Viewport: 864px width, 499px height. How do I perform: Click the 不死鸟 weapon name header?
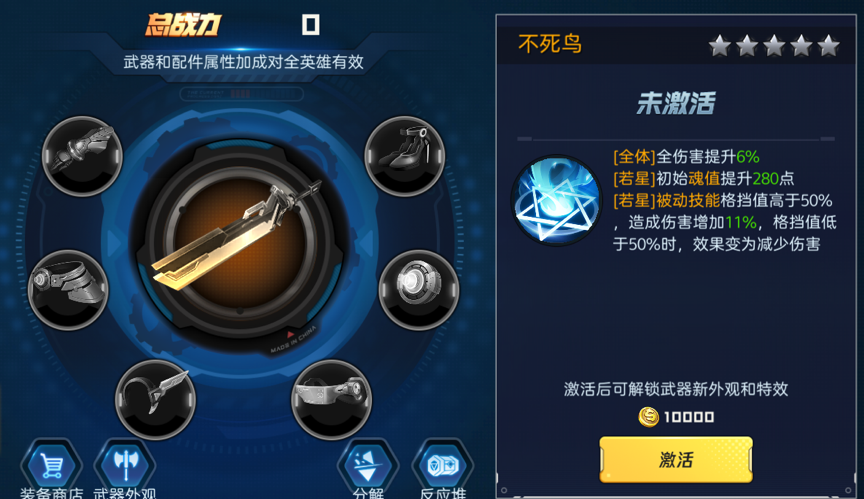(550, 44)
